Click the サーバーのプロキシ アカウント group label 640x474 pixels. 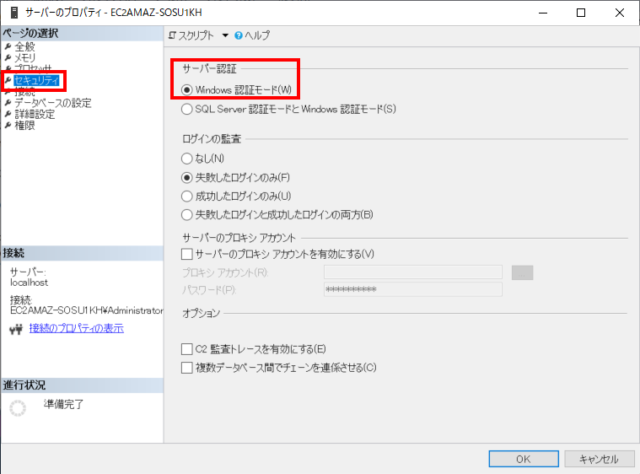239,238
